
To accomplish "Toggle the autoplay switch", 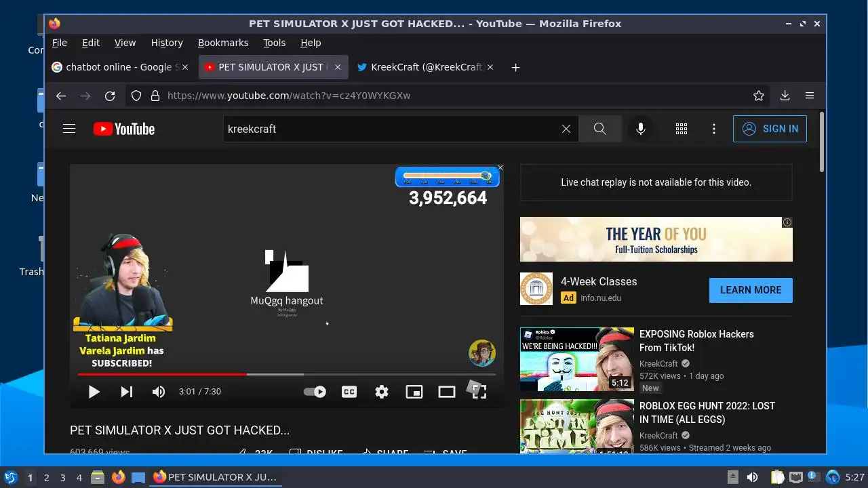I will pyautogui.click(x=315, y=392).
